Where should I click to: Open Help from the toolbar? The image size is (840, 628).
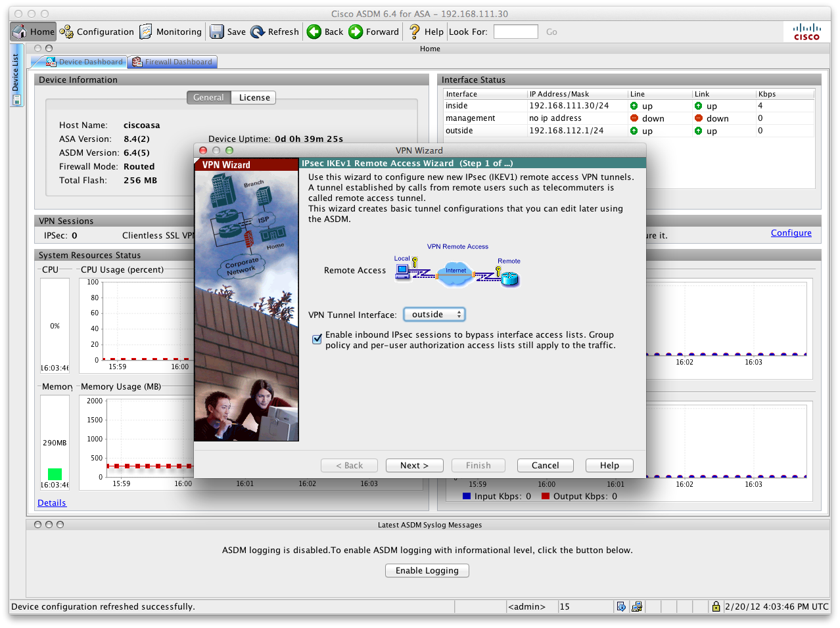point(426,32)
